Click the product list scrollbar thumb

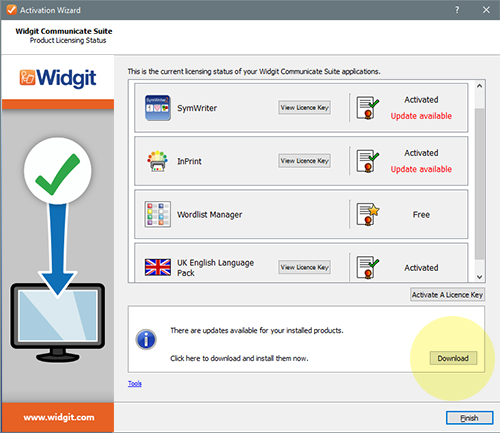479,183
